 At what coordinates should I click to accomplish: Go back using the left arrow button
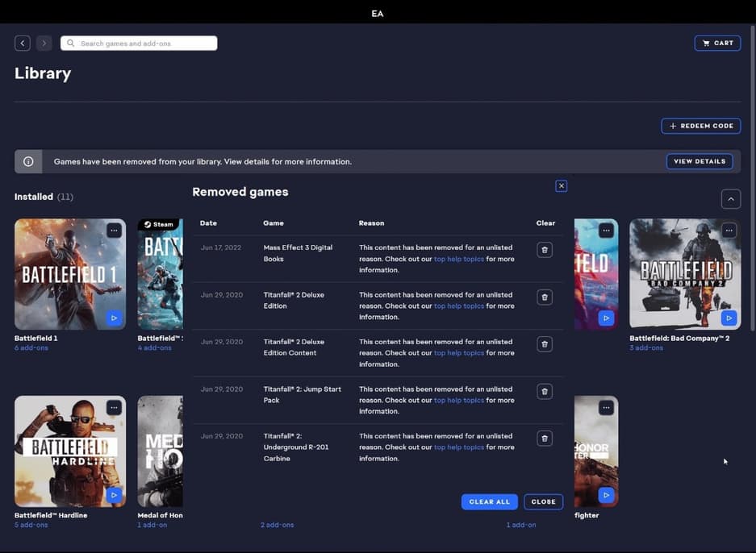pos(22,44)
